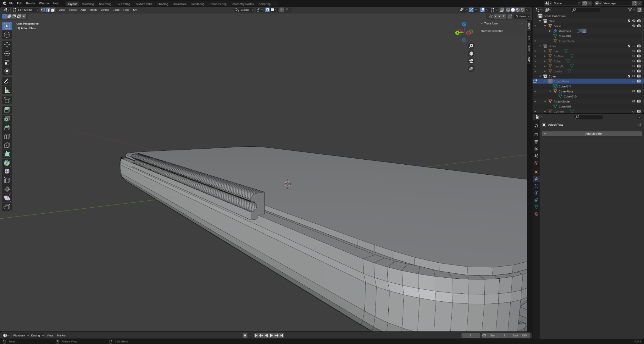Select the Extrude Region tool
The height and width of the screenshot is (344, 644).
pyautogui.click(x=7, y=110)
